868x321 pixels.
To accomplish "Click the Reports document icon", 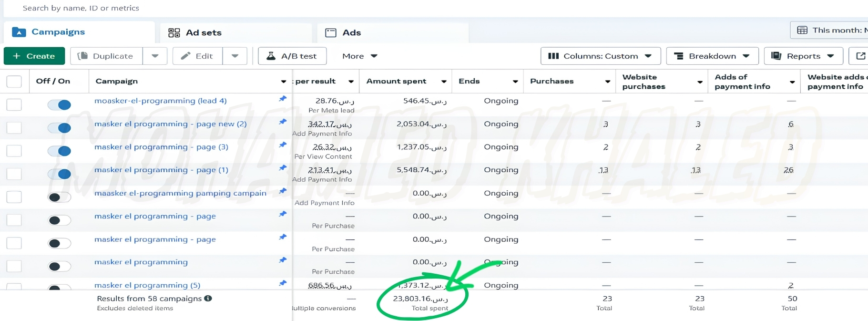I will click(x=776, y=56).
